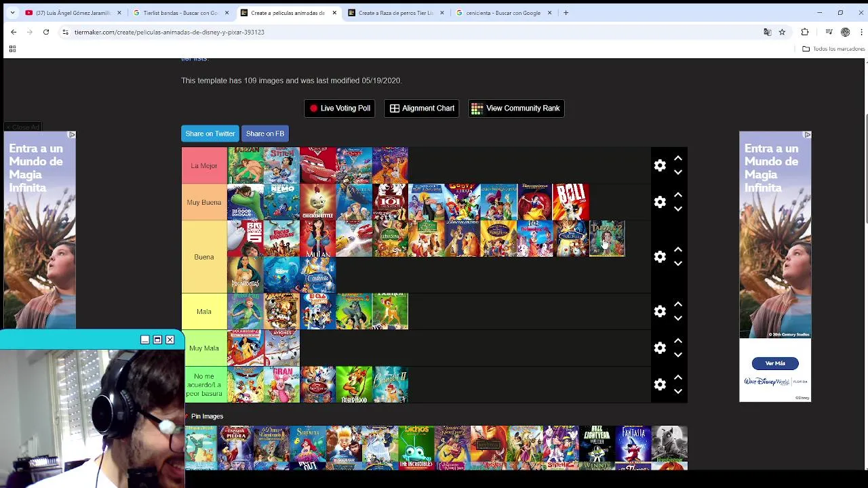Go back to previous page
The width and height of the screenshot is (868, 488).
point(14,32)
